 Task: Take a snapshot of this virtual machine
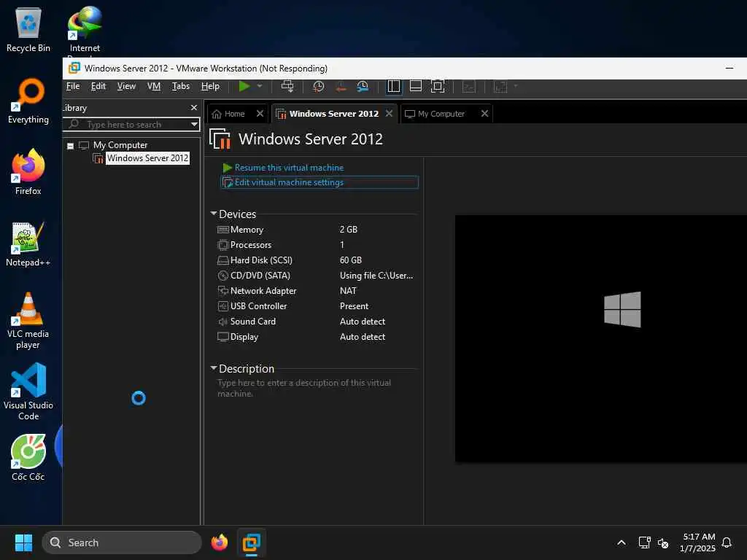pyautogui.click(x=318, y=86)
